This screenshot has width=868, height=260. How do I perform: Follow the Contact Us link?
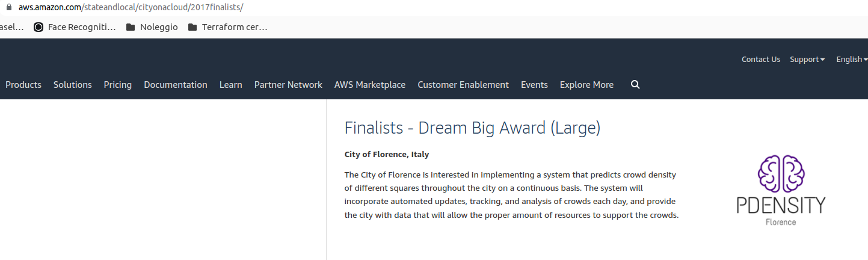click(760, 60)
